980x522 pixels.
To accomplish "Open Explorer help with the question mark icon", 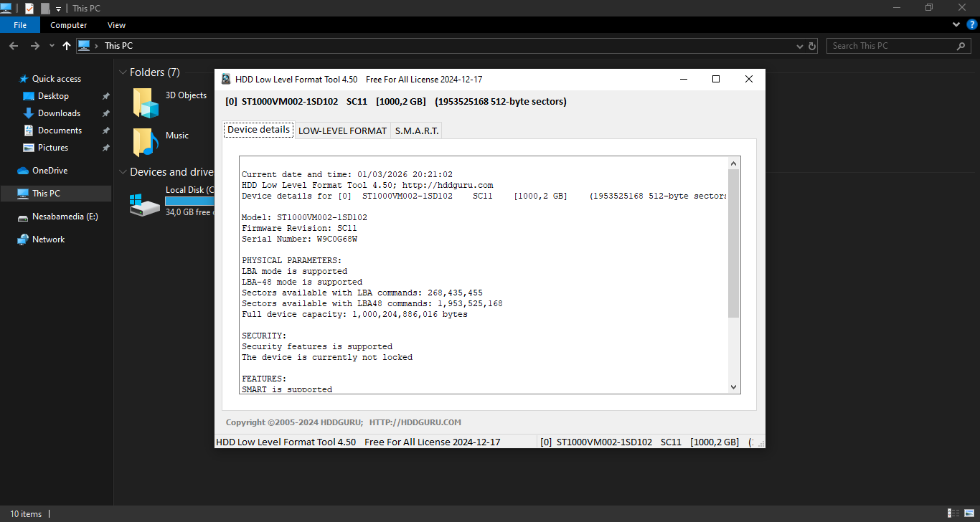I will pos(972,24).
